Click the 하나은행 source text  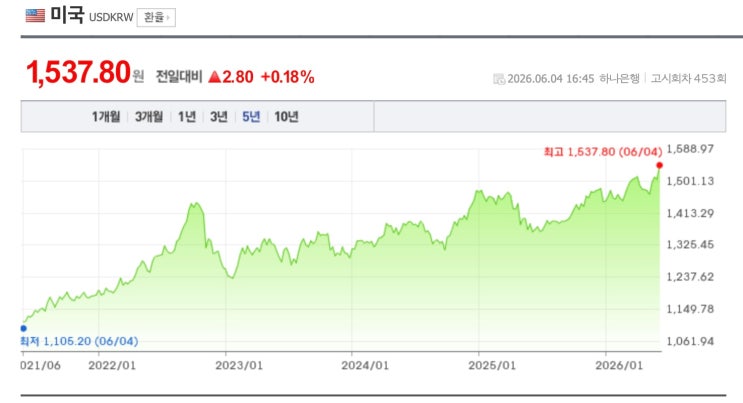click(x=619, y=78)
